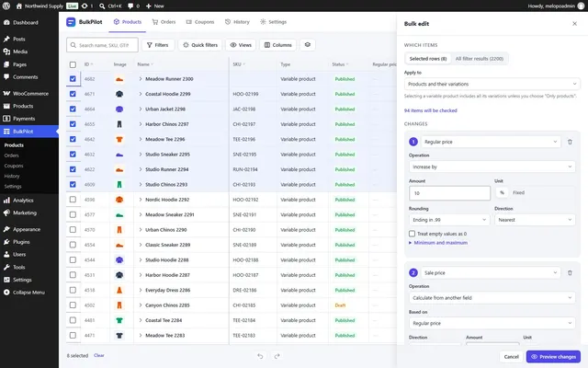Screen dimensions: 588x368
Task: Click 94 items will be checked link
Action: tap(431, 110)
